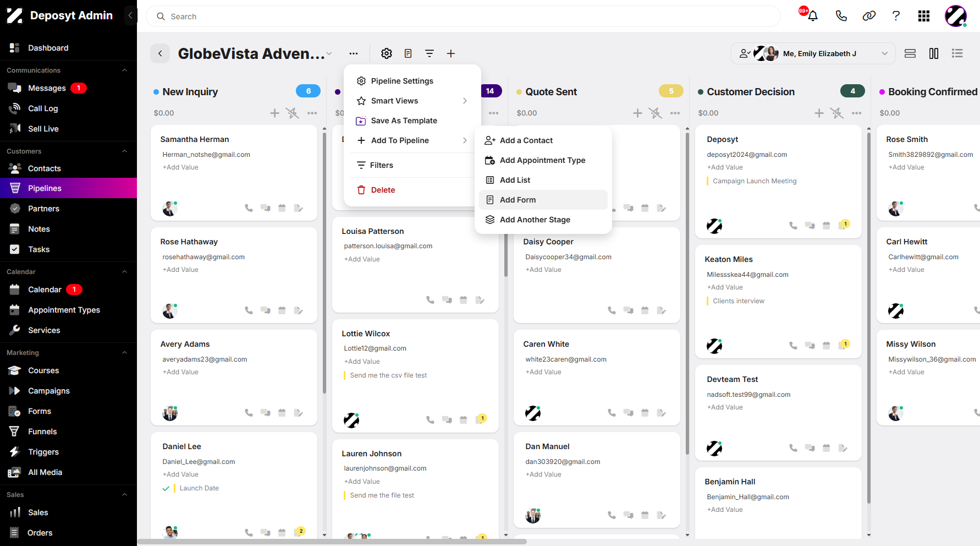Image resolution: width=980 pixels, height=546 pixels.
Task: Click +Add Value on Avery Adams card
Action: 180,372
